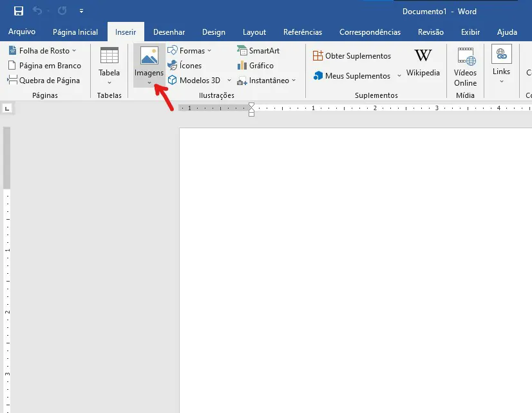
Task: Expand the Modelos 3D dropdown arrow
Action: 229,81
